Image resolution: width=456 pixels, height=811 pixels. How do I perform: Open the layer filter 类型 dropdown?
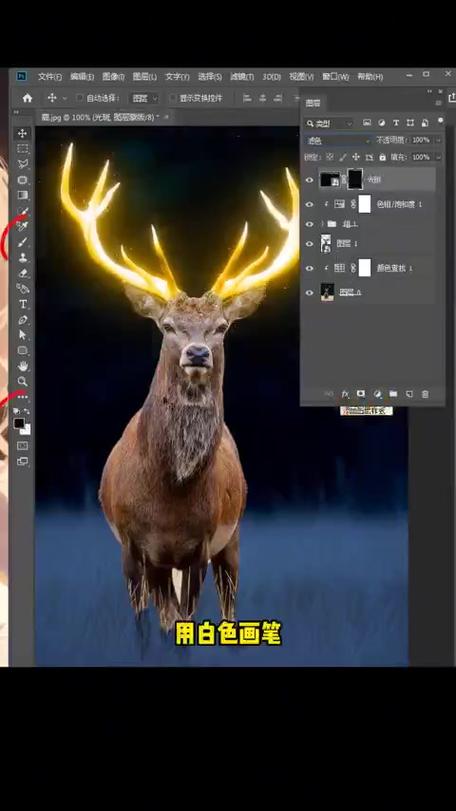[x=329, y=124]
